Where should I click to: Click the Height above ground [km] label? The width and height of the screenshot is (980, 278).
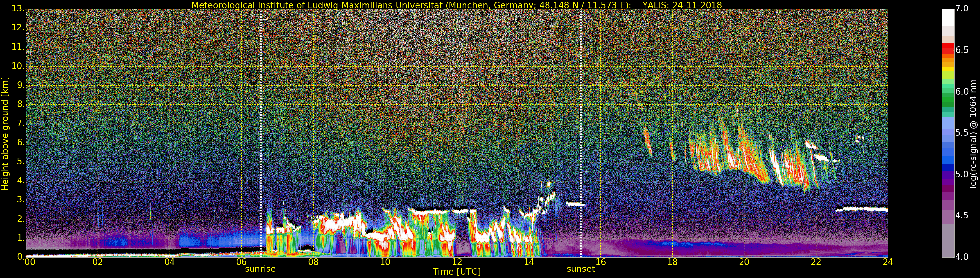tap(5, 133)
